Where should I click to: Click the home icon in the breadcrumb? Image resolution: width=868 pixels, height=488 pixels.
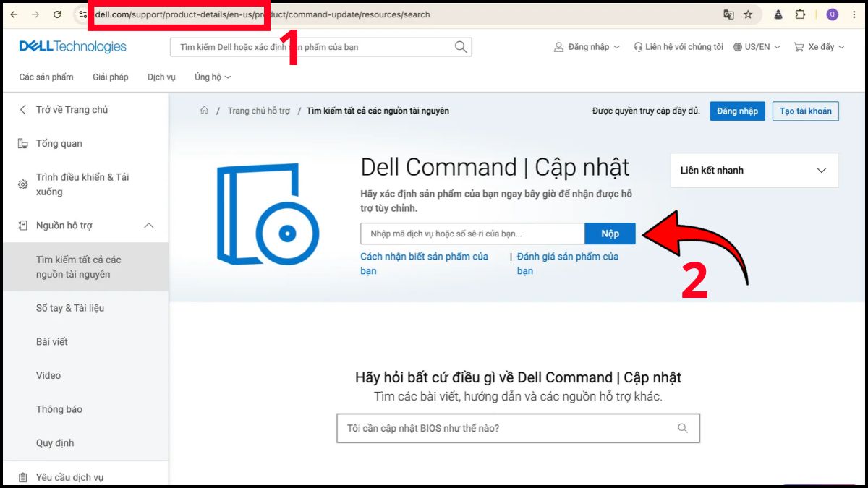click(x=205, y=111)
